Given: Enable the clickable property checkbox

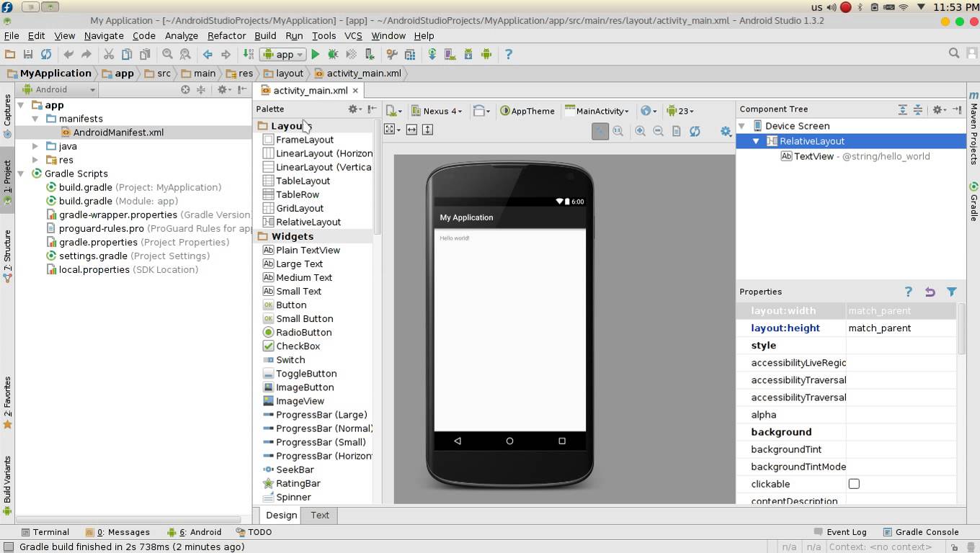Looking at the screenshot, I should [x=854, y=484].
